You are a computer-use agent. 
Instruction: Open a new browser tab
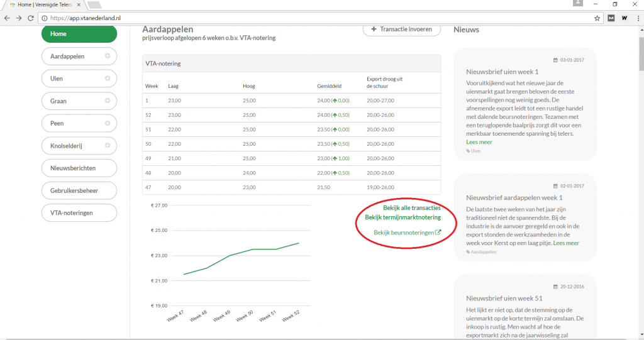pyautogui.click(x=94, y=5)
